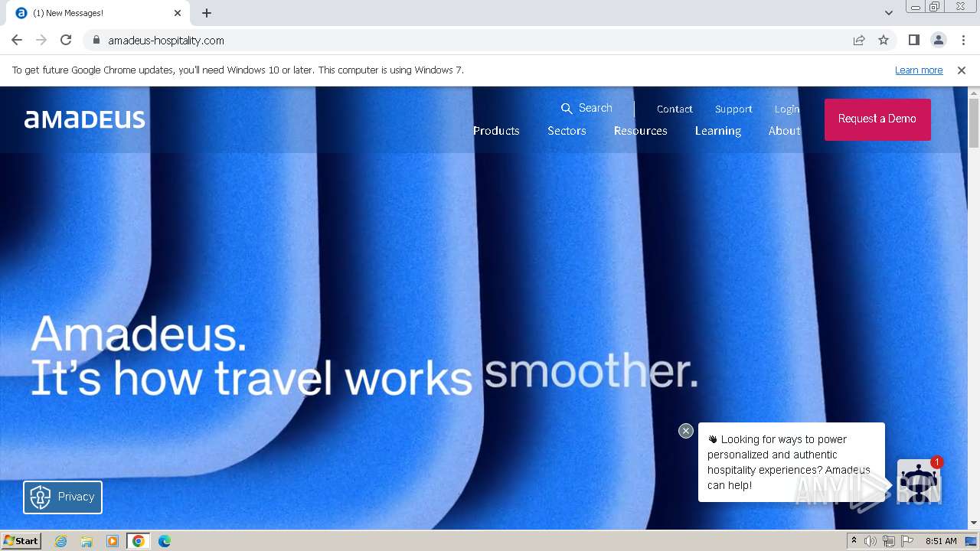Open the chatbot robot icon

tap(918, 481)
